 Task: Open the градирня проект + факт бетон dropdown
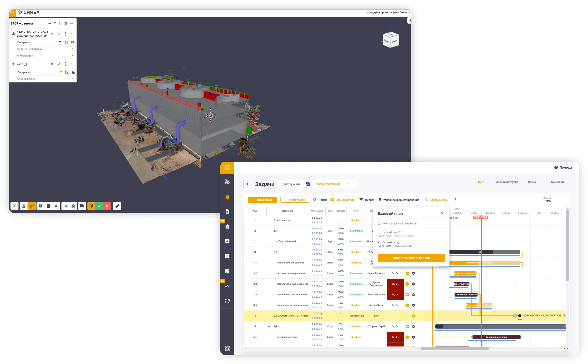[388, 12]
